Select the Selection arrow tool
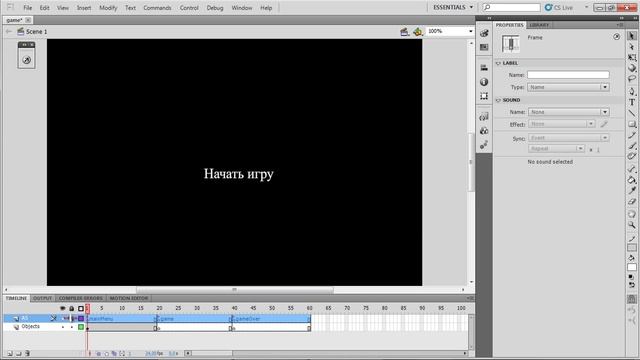Screen dimensions: 640x360 [x=631, y=36]
